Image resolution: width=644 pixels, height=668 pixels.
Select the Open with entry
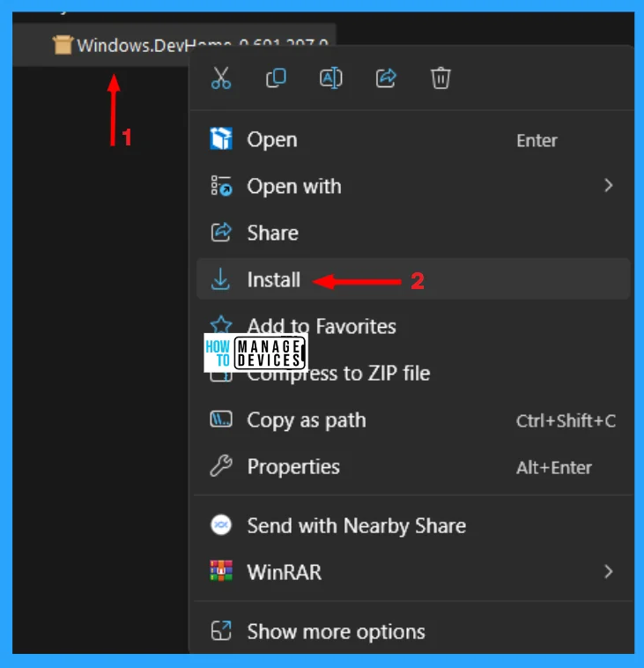(x=413, y=186)
